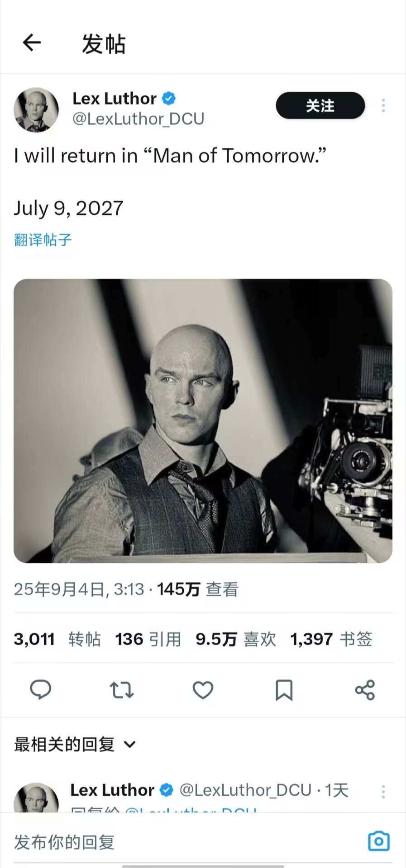406x868 pixels.
Task: Open Lex Luthor's profile avatar at top
Action: pyautogui.click(x=36, y=110)
